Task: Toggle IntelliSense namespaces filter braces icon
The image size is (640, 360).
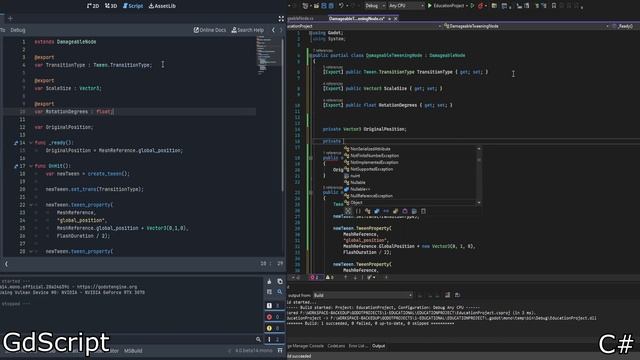Action: click(358, 211)
